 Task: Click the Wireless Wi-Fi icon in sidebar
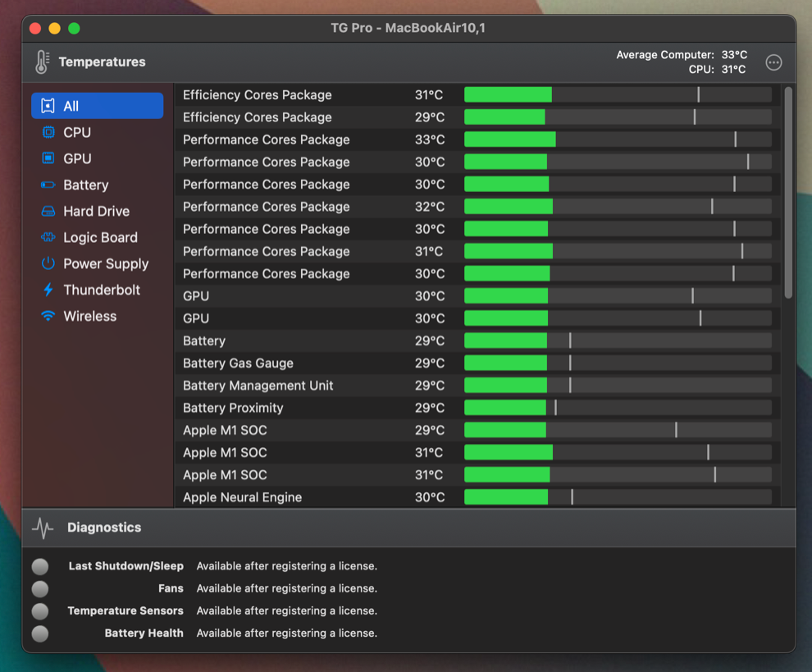pos(48,316)
